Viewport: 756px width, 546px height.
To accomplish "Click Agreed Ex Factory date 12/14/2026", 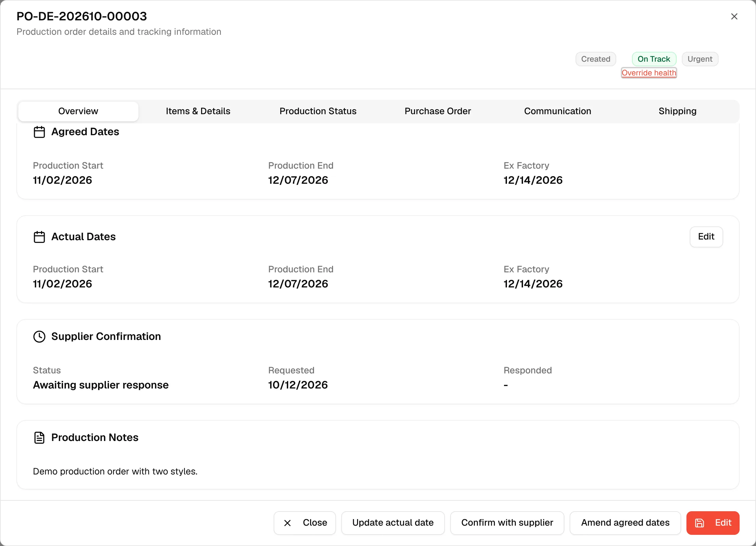I will click(x=533, y=180).
